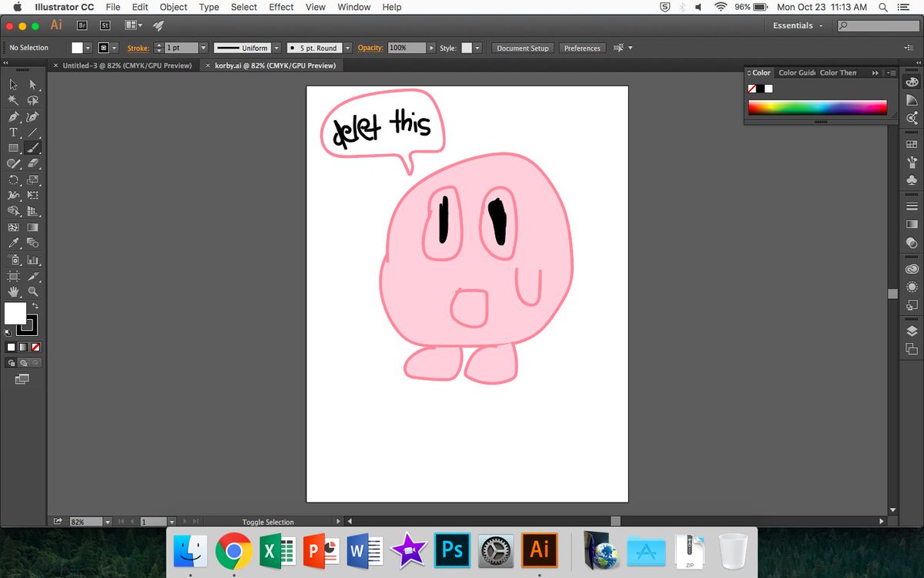Pick the Eyedropper tool
924x578 pixels.
pyautogui.click(x=13, y=244)
